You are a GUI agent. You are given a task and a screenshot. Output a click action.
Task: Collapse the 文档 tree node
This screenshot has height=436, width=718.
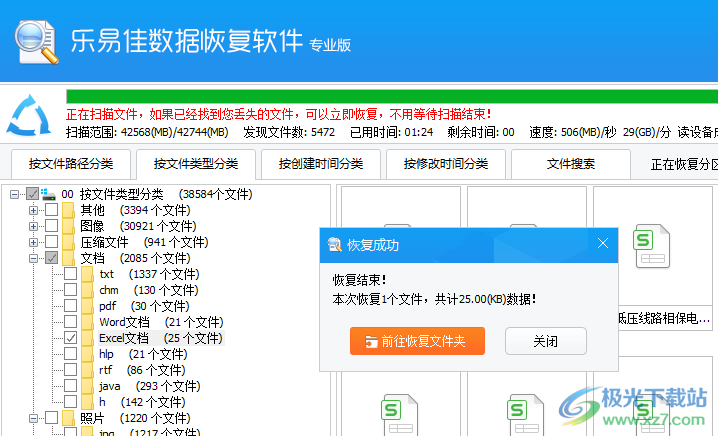coord(33,259)
